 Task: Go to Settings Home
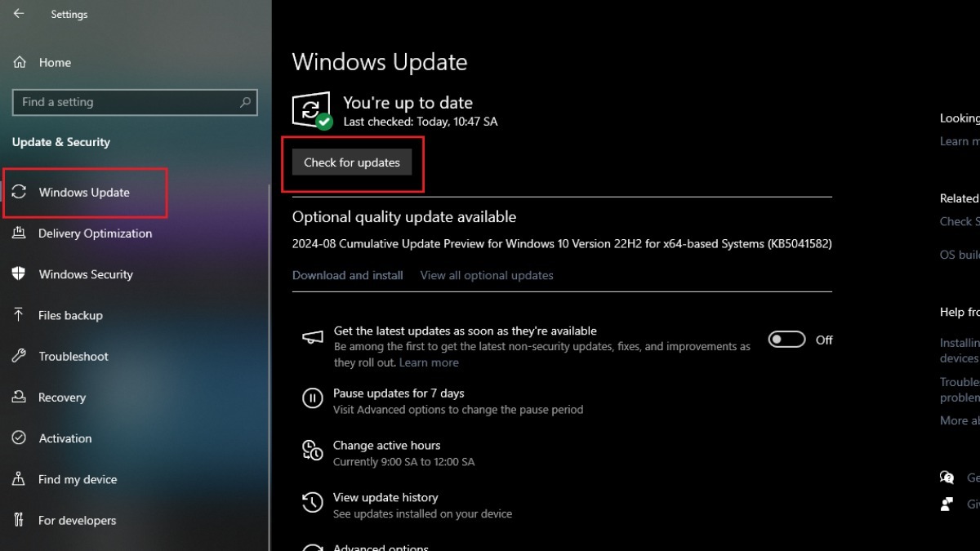click(55, 62)
